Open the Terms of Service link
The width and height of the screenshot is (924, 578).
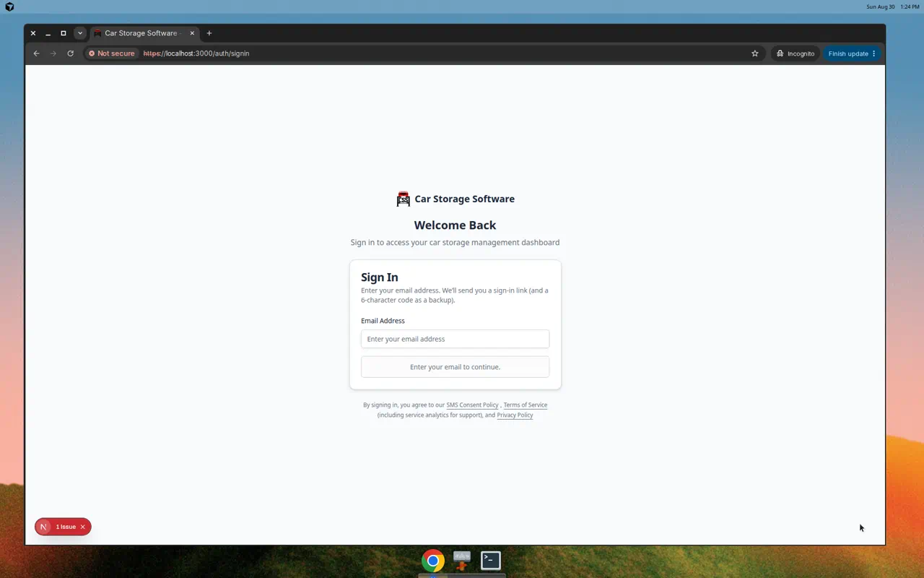(526, 405)
